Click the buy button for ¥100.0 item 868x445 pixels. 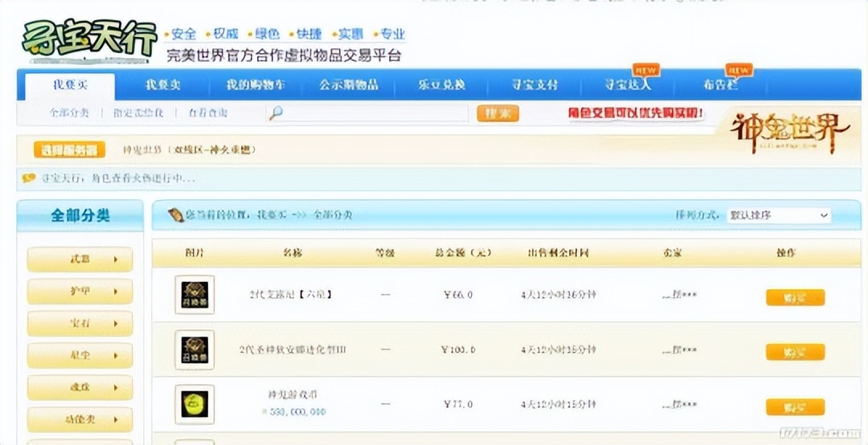pyautogui.click(x=795, y=352)
